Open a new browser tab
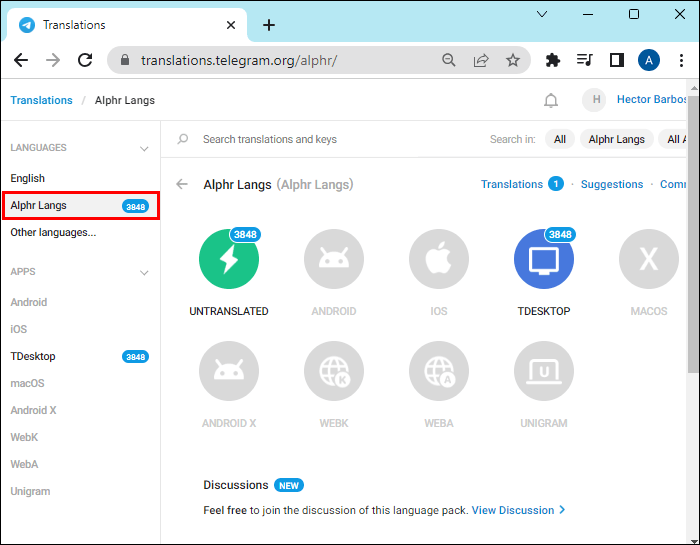The image size is (700, 545). coord(269,25)
